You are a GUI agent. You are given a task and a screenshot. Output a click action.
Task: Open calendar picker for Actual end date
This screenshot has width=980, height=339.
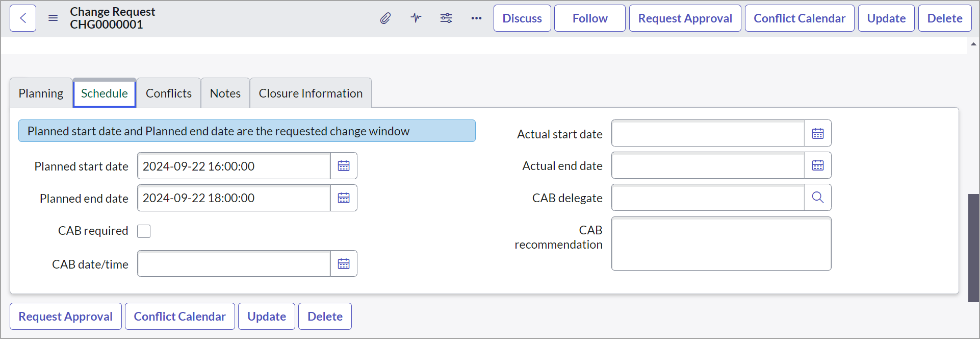(818, 165)
